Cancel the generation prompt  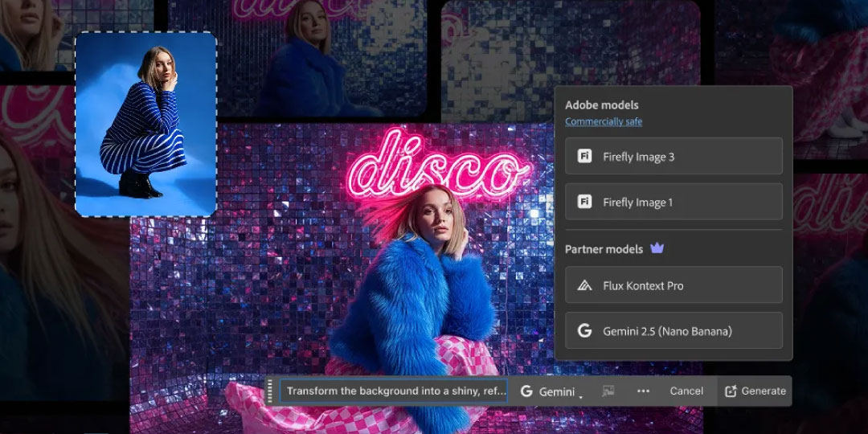pyautogui.click(x=686, y=391)
